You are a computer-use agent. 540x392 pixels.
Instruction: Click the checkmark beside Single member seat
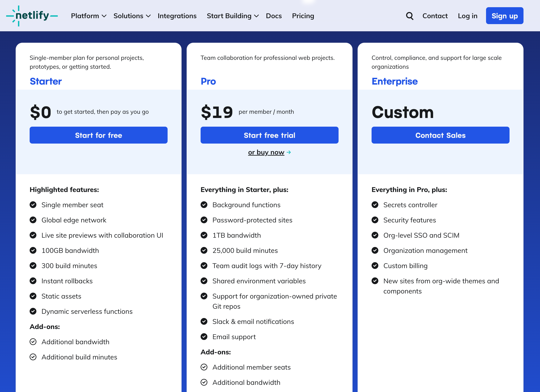click(33, 205)
